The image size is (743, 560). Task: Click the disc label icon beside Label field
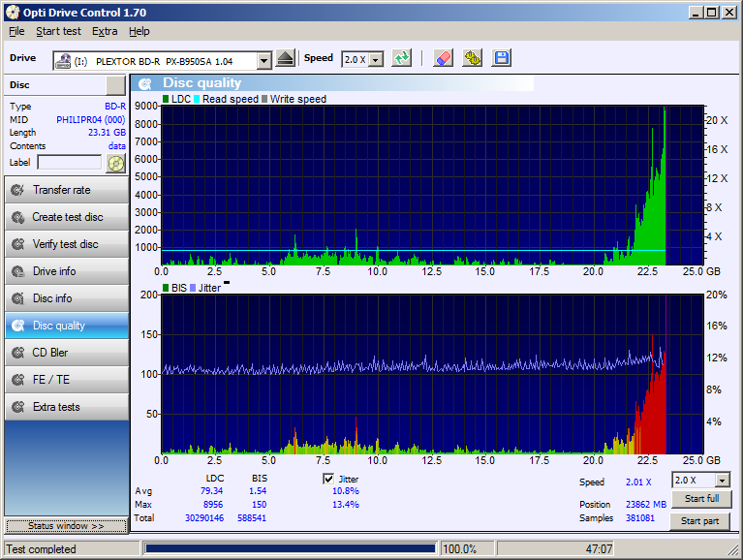click(x=115, y=164)
